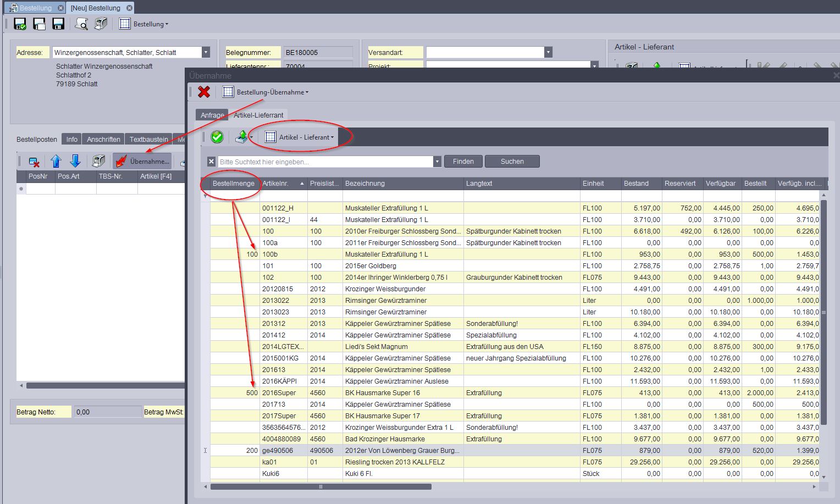Screen dimensions: 840x504
Task: Click into the search text input field
Action: pyautogui.click(x=325, y=162)
